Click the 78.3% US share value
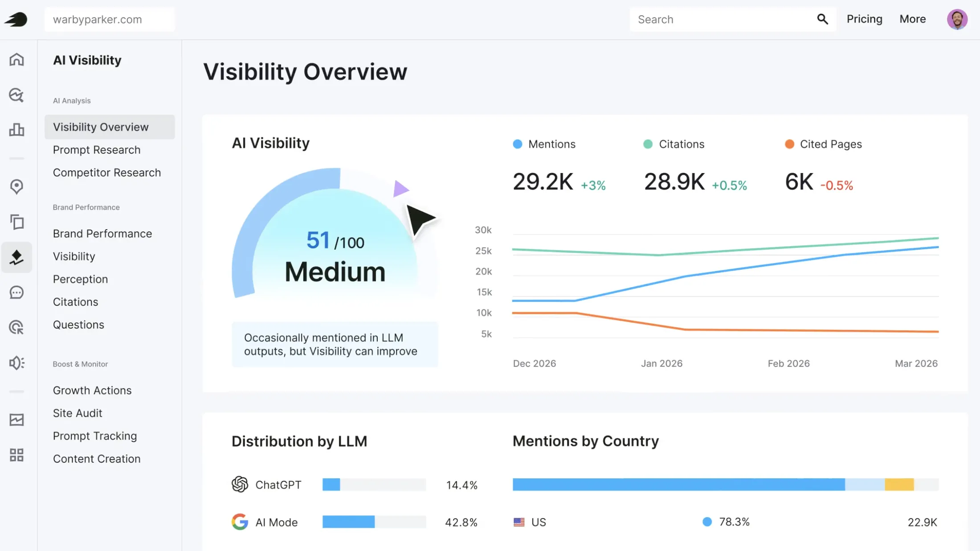Screen dimensions: 980x551 (x=734, y=522)
